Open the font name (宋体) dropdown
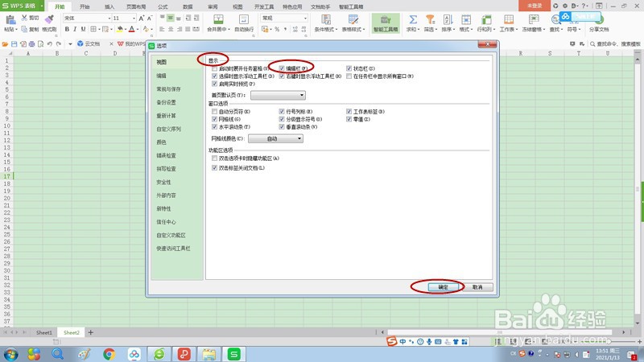 coord(109,19)
